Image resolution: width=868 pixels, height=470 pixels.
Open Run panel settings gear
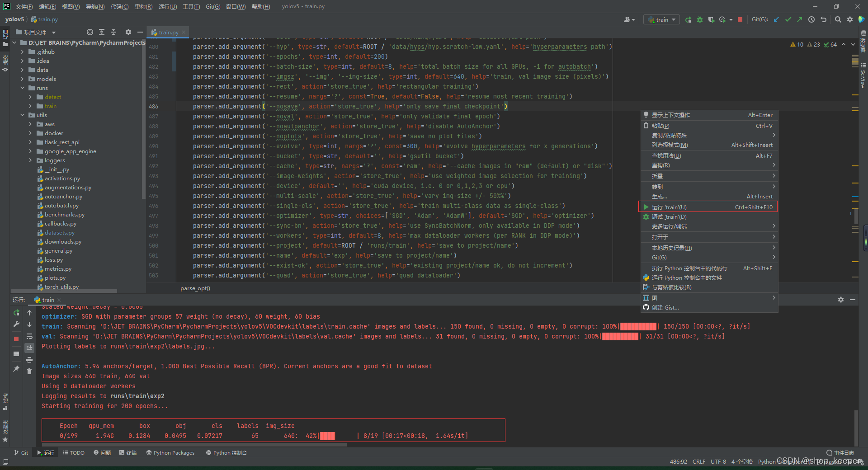coord(841,300)
